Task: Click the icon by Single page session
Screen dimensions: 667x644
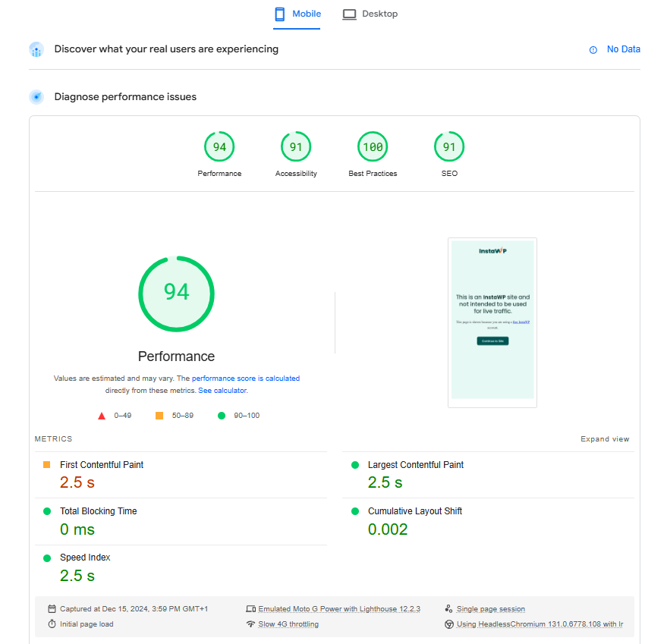Action: coord(448,608)
